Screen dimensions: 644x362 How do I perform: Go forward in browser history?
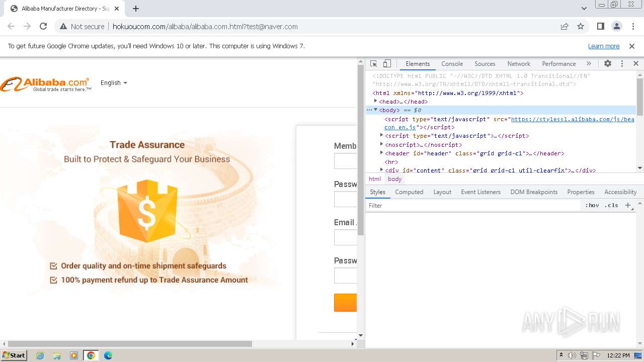tap(27, 26)
